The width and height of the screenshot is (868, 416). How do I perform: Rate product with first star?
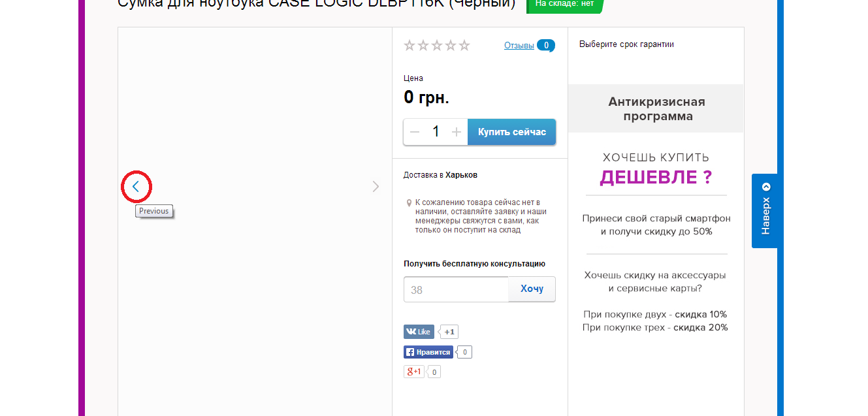pyautogui.click(x=410, y=45)
